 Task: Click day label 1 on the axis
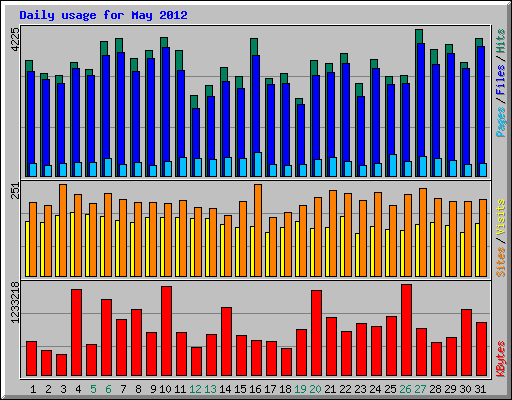(x=33, y=389)
